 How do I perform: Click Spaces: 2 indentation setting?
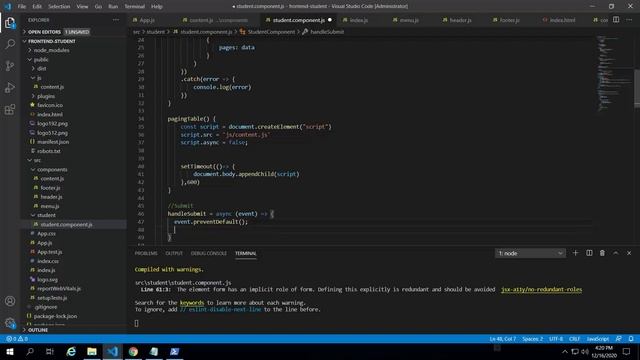click(x=533, y=339)
